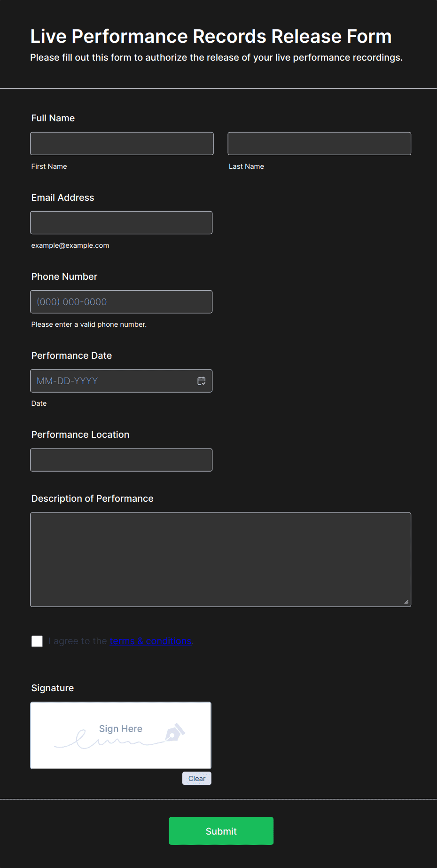This screenshot has width=437, height=868.
Task: Click the Email Address label
Action: coord(62,197)
